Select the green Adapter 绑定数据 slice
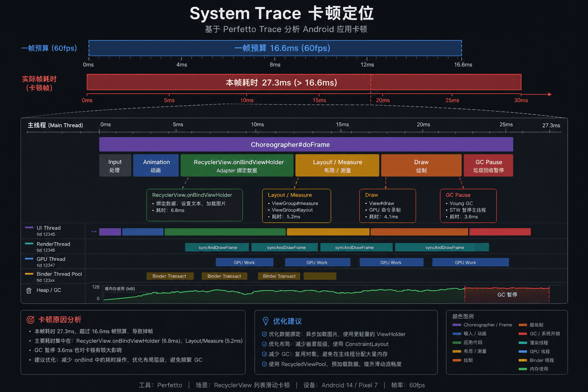Viewport: 588px width, 392px height. pyautogui.click(x=237, y=165)
